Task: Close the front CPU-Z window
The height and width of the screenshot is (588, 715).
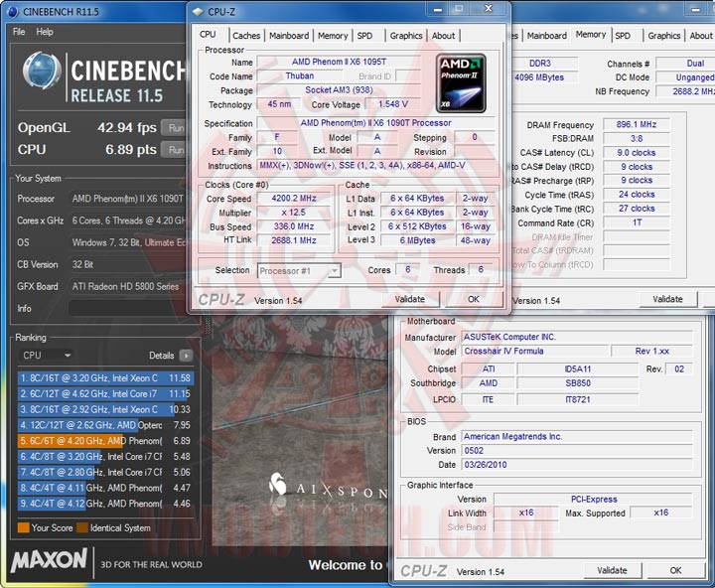Action: pos(488,9)
